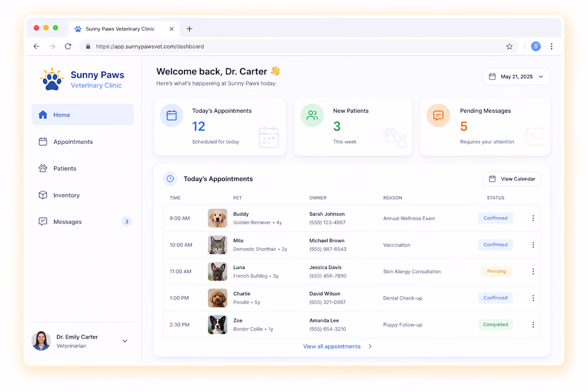Screen dimensions: 588x392
Task: Open a new browser tab
Action: tap(189, 29)
